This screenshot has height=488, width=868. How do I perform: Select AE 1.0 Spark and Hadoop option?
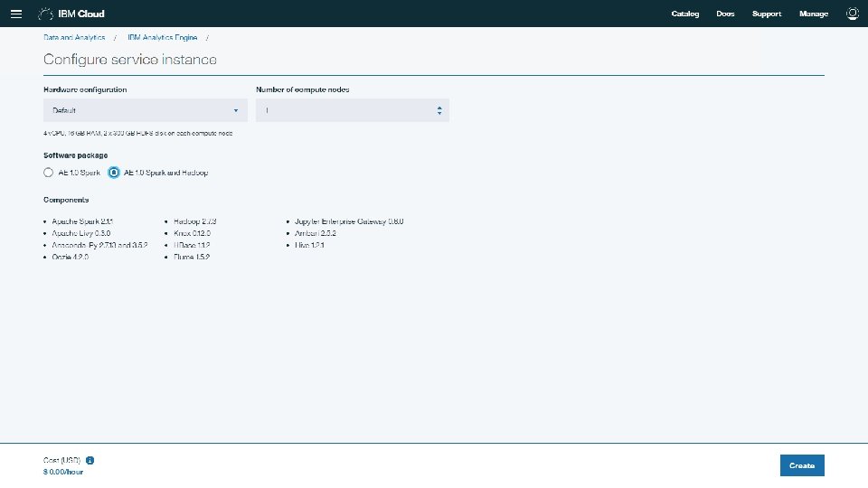(x=114, y=173)
